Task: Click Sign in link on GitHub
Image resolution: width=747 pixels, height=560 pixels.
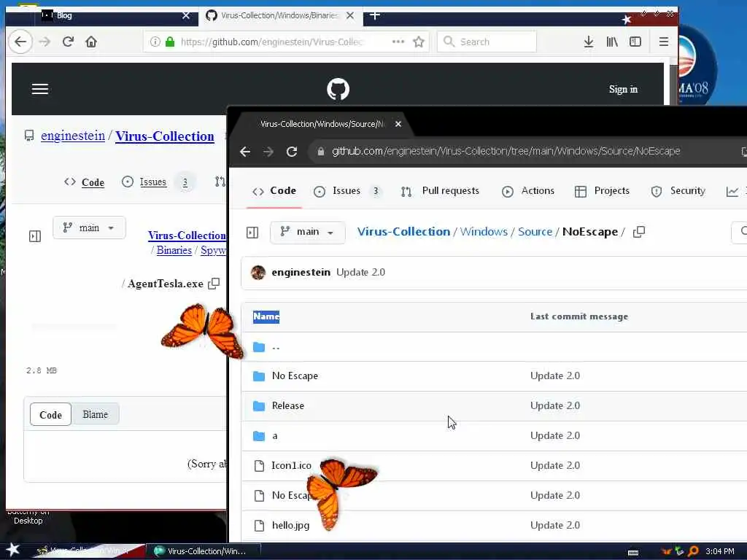Action: pos(623,89)
